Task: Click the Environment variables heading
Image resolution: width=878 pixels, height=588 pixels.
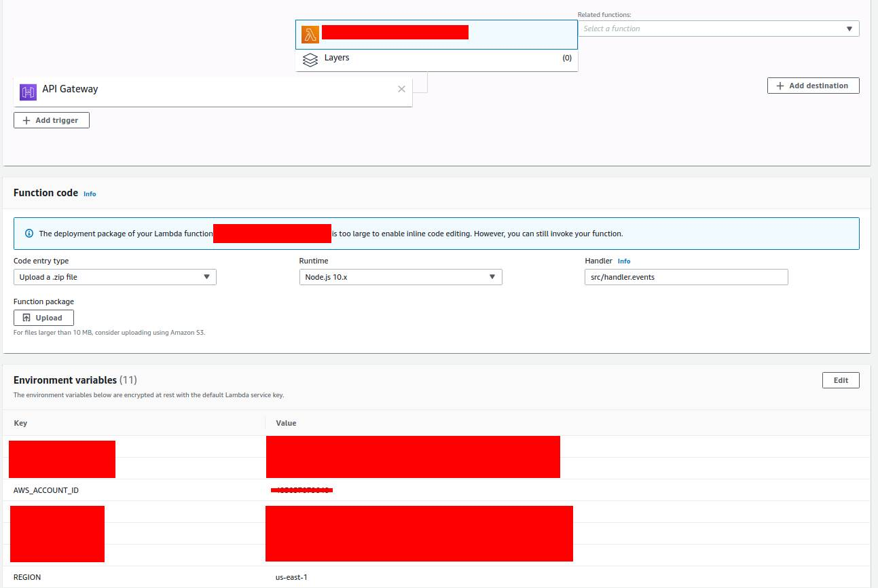Action: [x=65, y=380]
